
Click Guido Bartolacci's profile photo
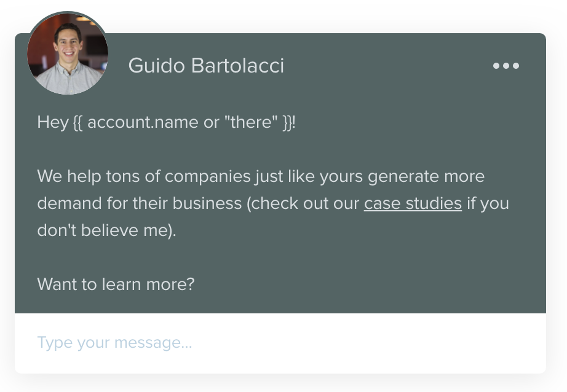coord(68,54)
